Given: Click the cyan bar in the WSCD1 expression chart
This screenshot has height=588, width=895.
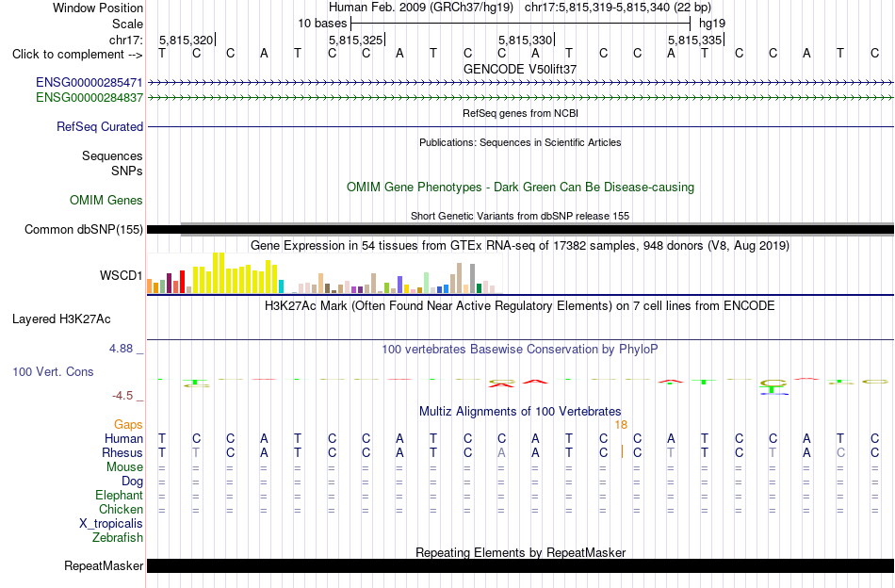Looking at the screenshot, I should (x=281, y=286).
